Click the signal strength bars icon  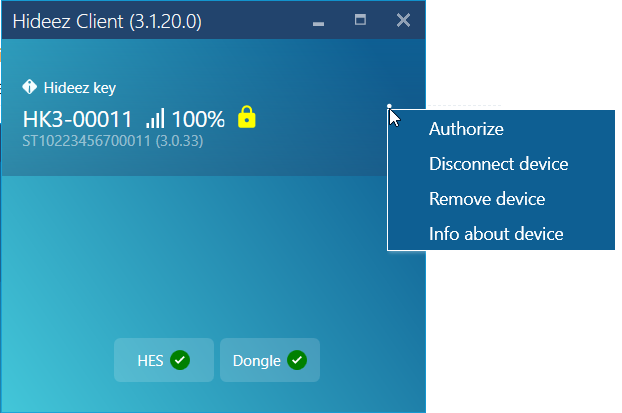[155, 118]
